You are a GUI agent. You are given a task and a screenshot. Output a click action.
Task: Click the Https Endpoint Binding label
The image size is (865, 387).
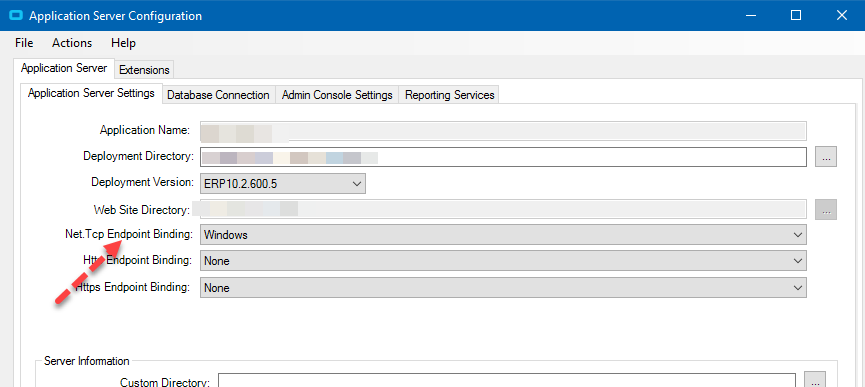[x=132, y=287]
